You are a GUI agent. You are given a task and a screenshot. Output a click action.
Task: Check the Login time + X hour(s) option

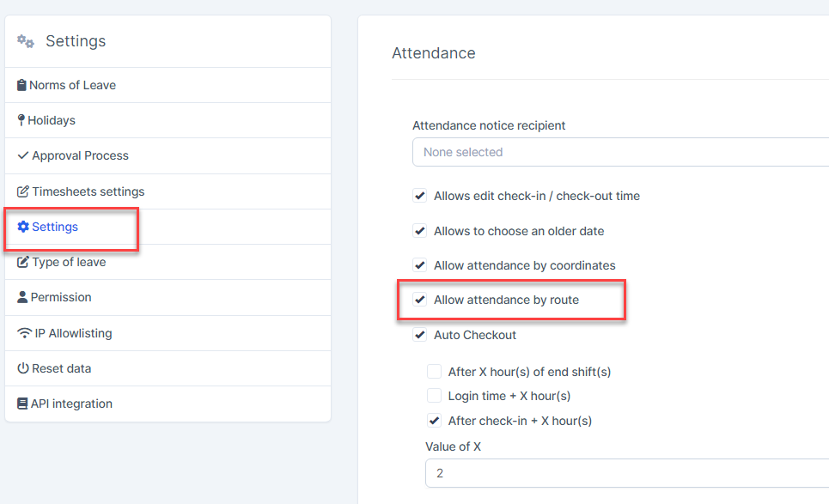435,396
